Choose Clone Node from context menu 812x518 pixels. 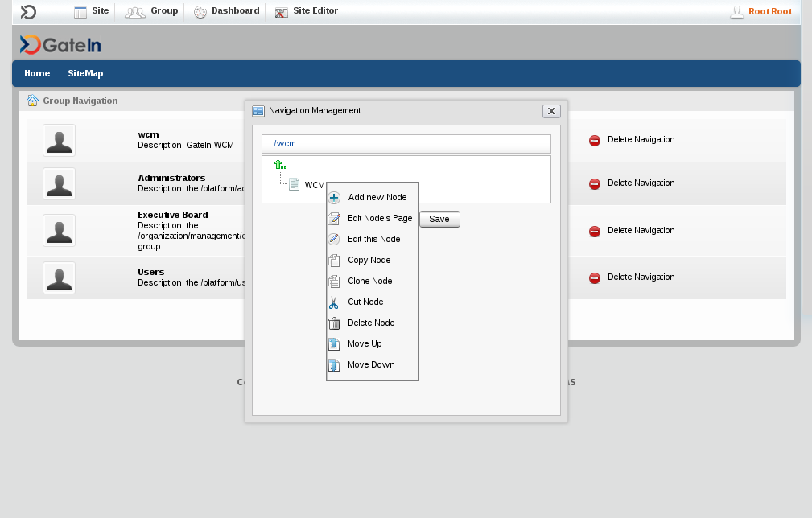[x=369, y=281]
